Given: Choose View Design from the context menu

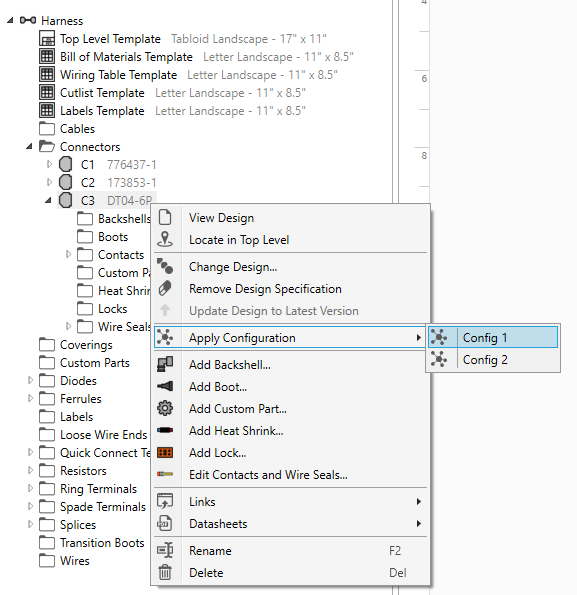Looking at the screenshot, I should point(291,218).
